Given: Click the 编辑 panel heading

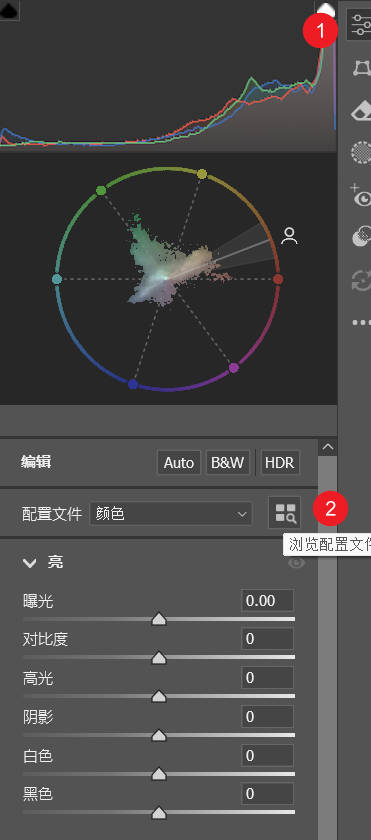Looking at the screenshot, I should point(36,462).
